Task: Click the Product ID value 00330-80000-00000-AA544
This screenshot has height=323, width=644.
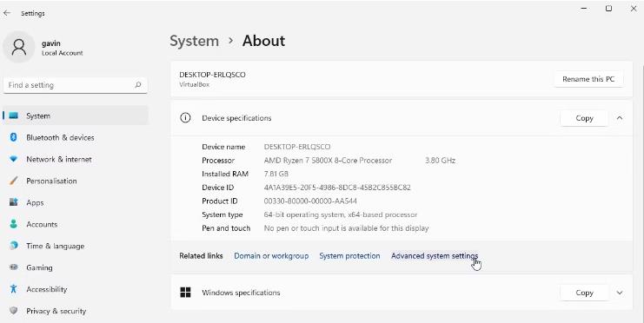Action: point(310,201)
